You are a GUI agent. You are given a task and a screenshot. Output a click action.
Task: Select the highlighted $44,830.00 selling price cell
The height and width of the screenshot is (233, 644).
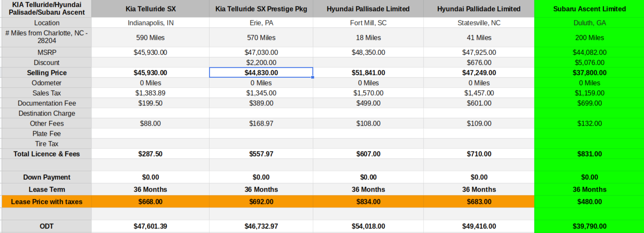[x=261, y=73]
